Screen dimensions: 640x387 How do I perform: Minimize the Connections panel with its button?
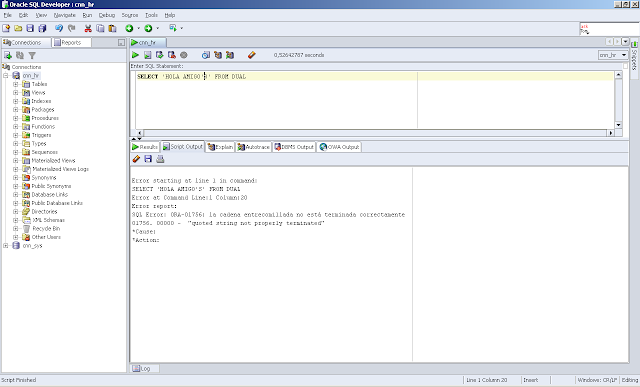pos(121,42)
